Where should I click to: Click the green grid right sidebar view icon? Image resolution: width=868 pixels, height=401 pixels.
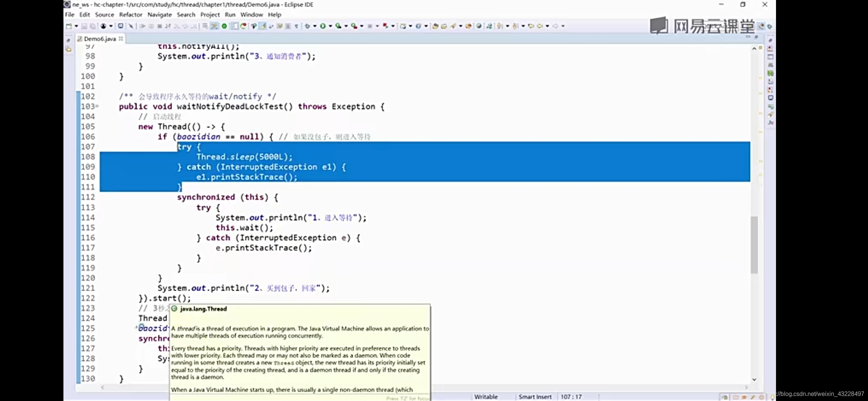770,73
